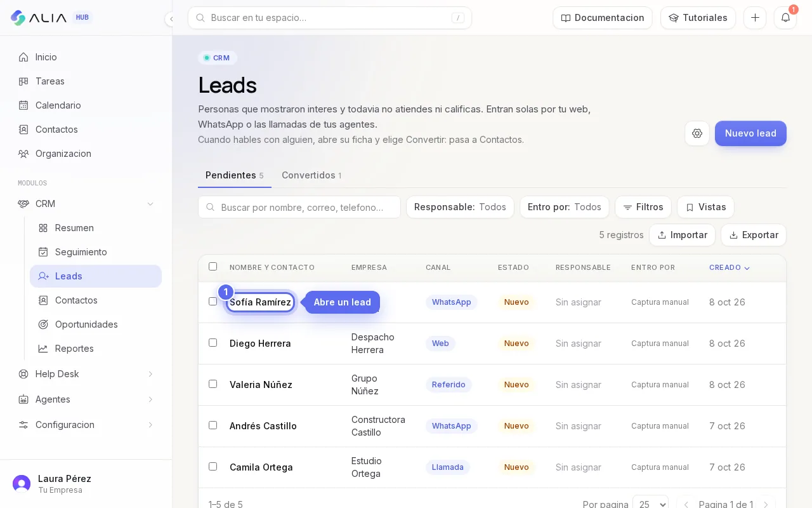Collapse the sidebar with the arrow button

pyautogui.click(x=171, y=19)
